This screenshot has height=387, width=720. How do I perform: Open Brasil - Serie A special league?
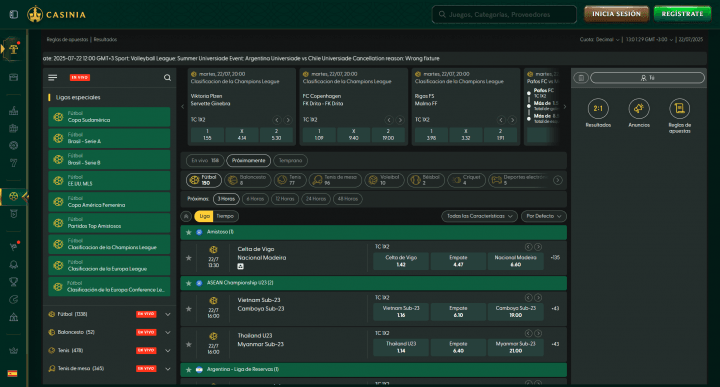pos(109,138)
